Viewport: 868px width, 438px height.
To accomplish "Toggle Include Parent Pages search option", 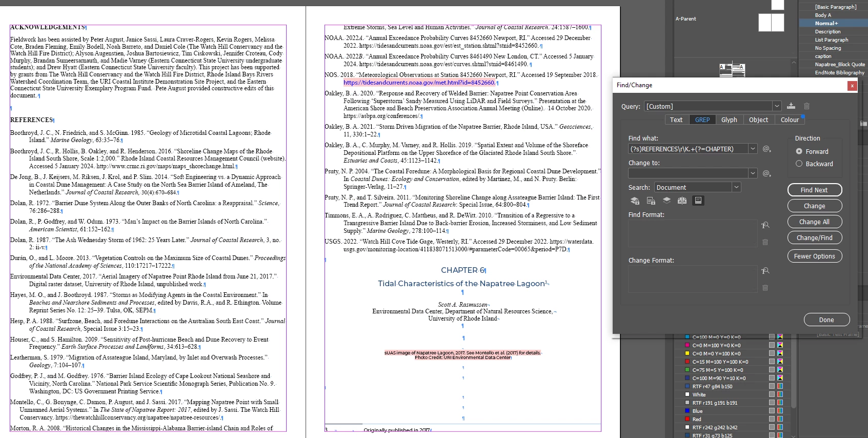I will [682, 201].
